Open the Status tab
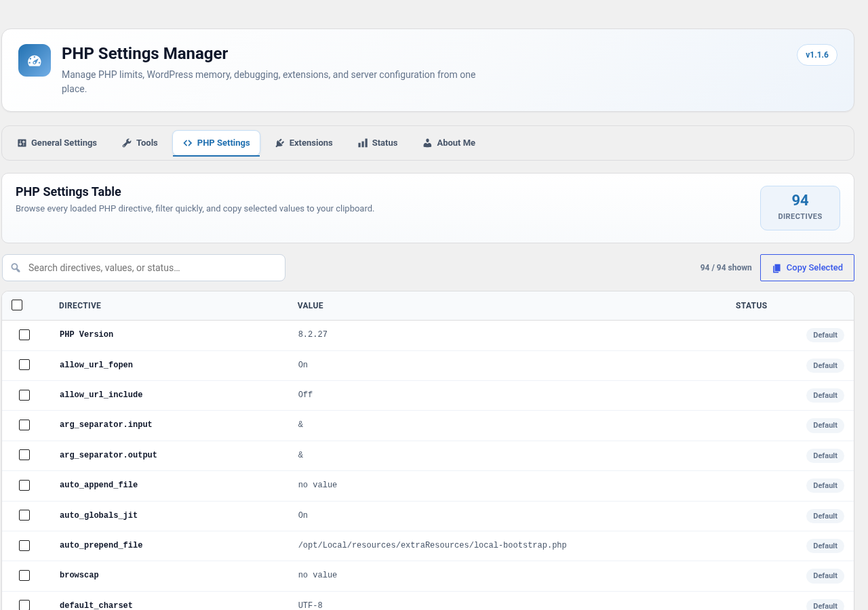 click(378, 143)
